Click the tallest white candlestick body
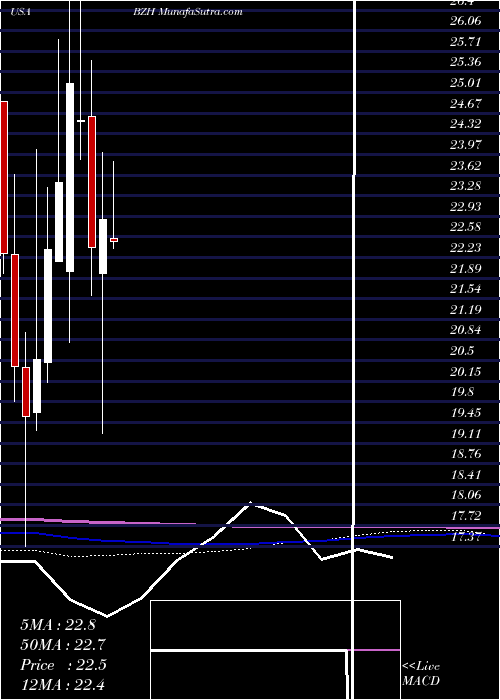The width and height of the screenshot is (500, 700). pyautogui.click(x=70, y=177)
